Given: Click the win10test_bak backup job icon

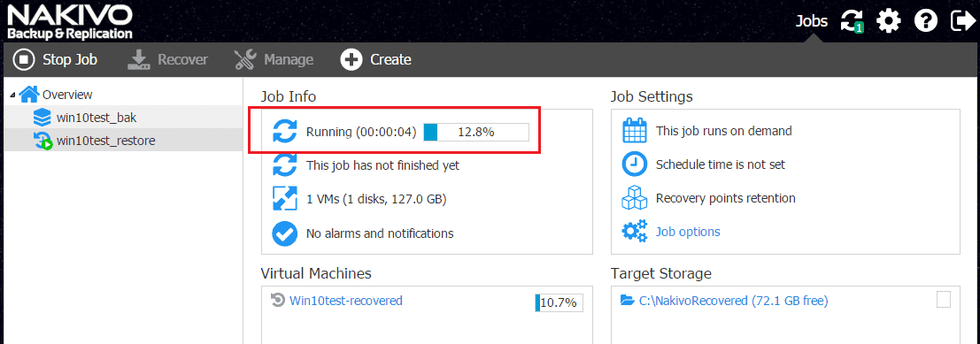Looking at the screenshot, I should tap(42, 118).
